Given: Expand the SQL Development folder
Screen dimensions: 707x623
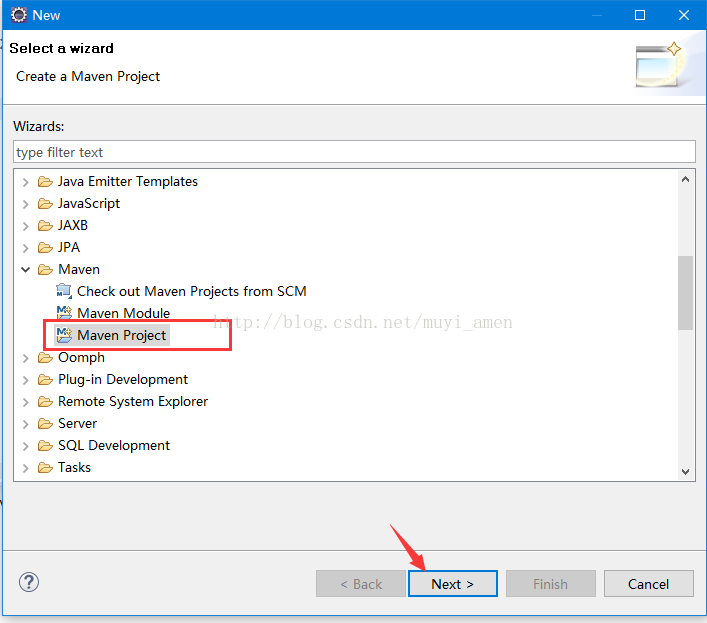Looking at the screenshot, I should [x=26, y=445].
